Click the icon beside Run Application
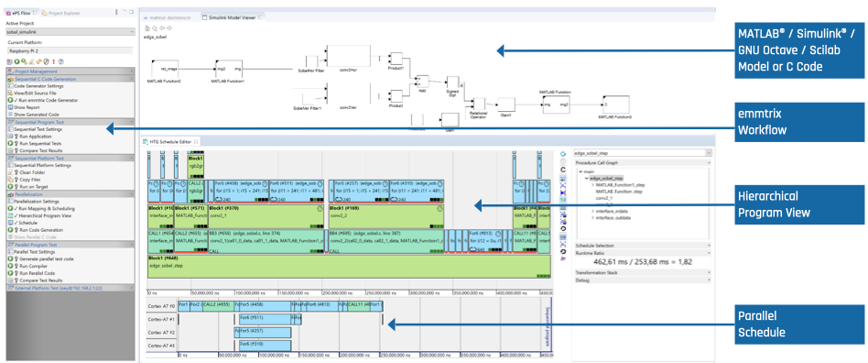The height and width of the screenshot is (363, 868). coord(10,137)
